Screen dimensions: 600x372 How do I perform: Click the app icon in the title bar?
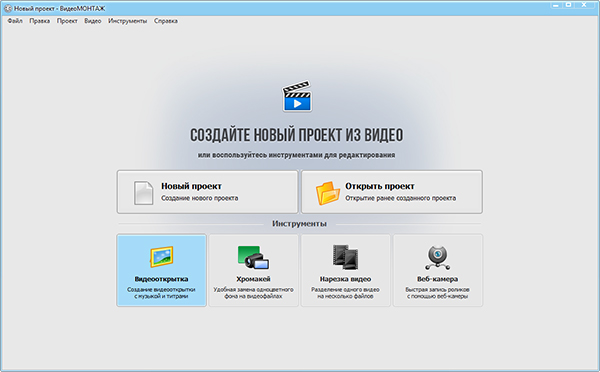(8, 8)
